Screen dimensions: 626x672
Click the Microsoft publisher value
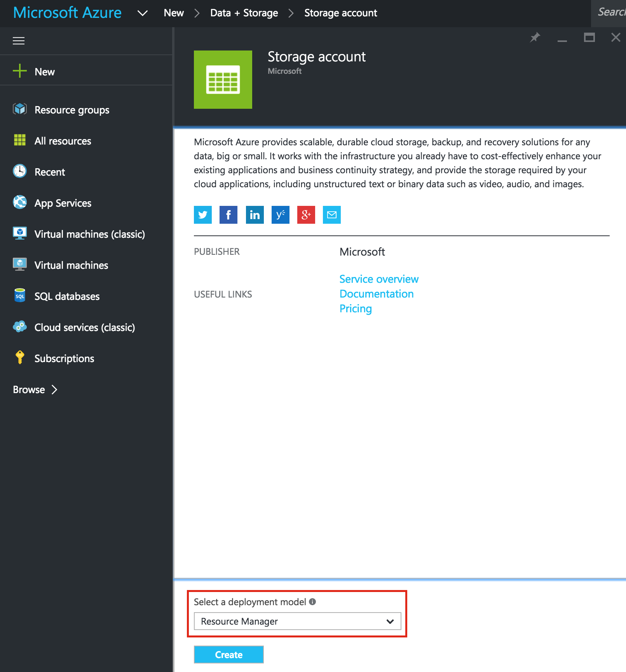click(363, 252)
